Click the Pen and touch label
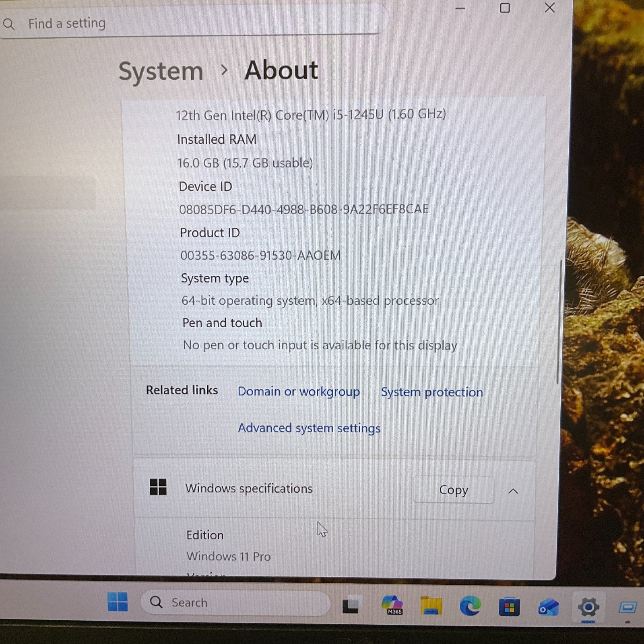Image resolution: width=644 pixels, height=644 pixels. pos(222,323)
